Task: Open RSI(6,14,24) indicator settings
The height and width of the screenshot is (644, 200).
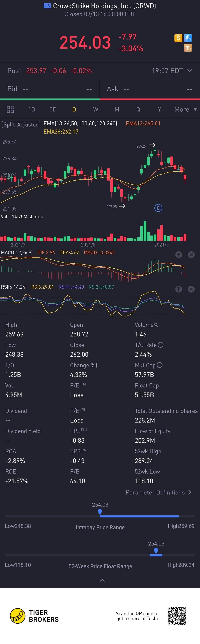Action: (14, 287)
